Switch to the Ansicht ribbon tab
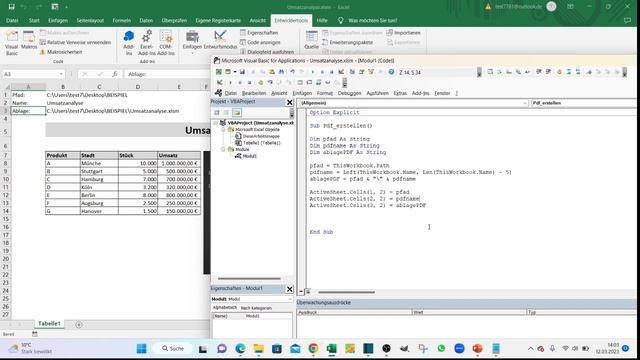The height and width of the screenshot is (360, 640). pyautogui.click(x=258, y=20)
